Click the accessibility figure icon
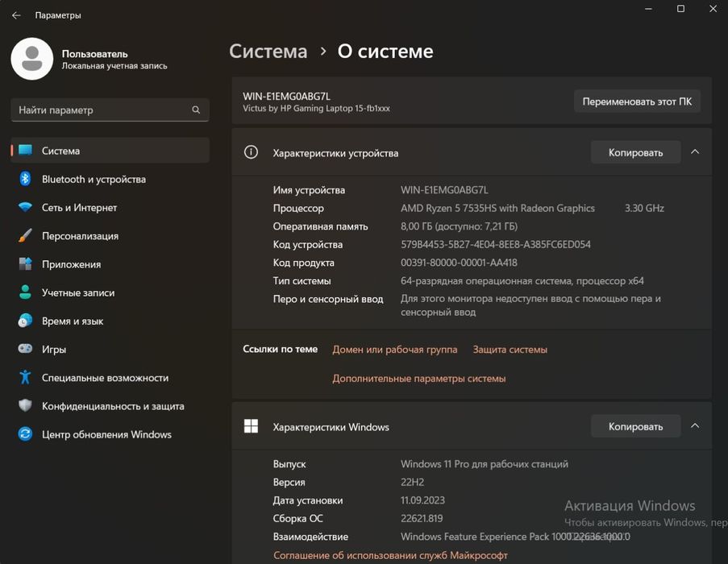728x564 pixels. (x=25, y=377)
